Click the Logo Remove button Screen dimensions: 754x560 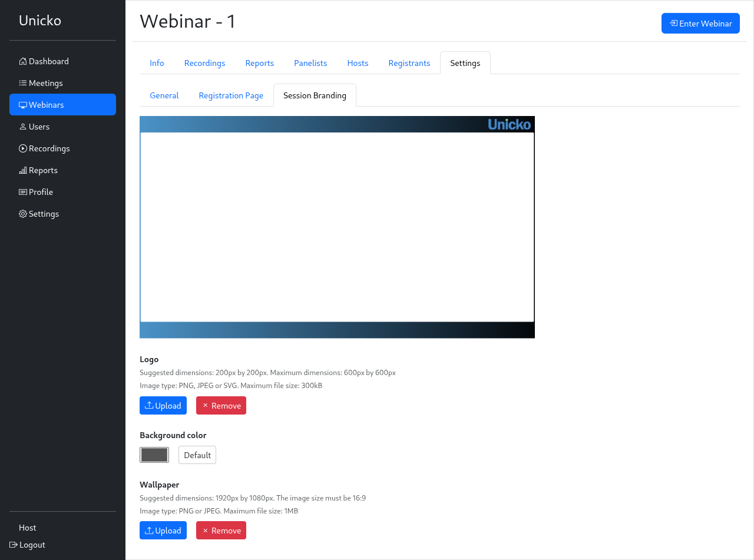221,406
